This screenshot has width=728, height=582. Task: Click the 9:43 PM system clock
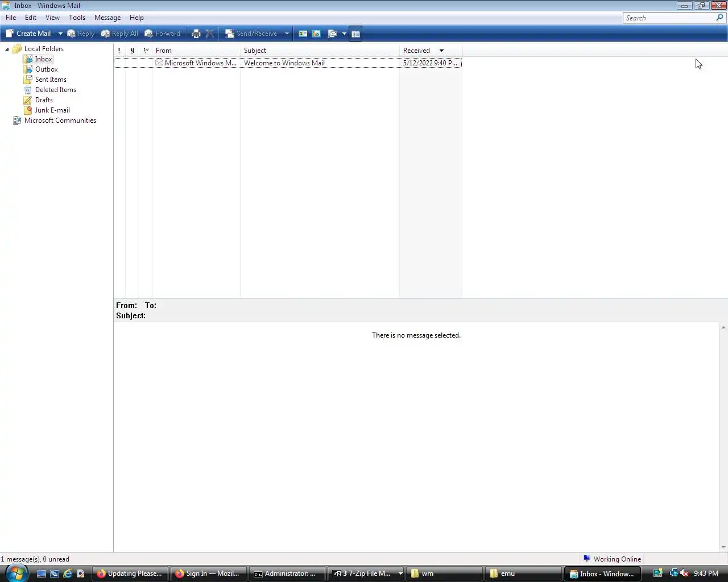pos(706,573)
